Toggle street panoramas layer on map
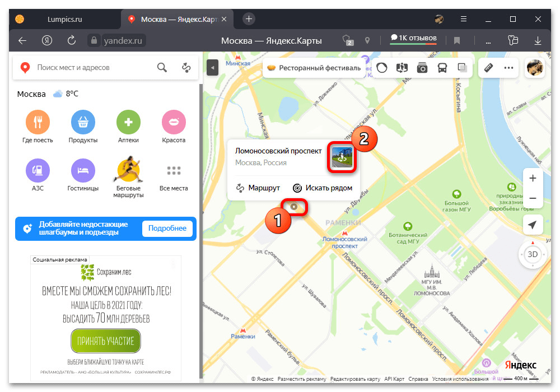Screen dimensions: 560x392 coord(422,68)
